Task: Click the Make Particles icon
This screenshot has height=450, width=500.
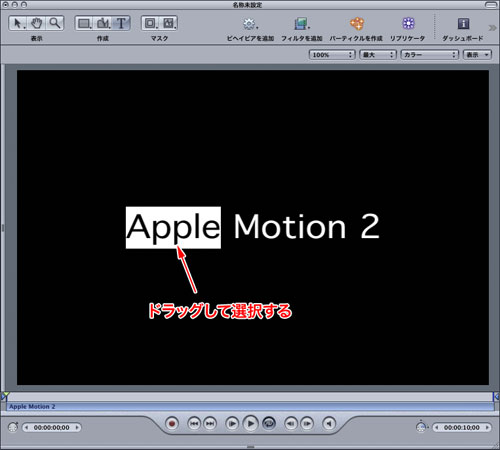Action: (356, 24)
